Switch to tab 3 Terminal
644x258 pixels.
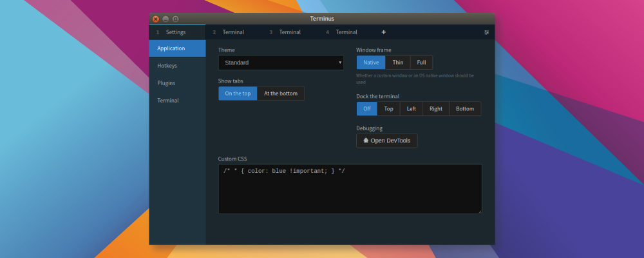tap(291, 32)
